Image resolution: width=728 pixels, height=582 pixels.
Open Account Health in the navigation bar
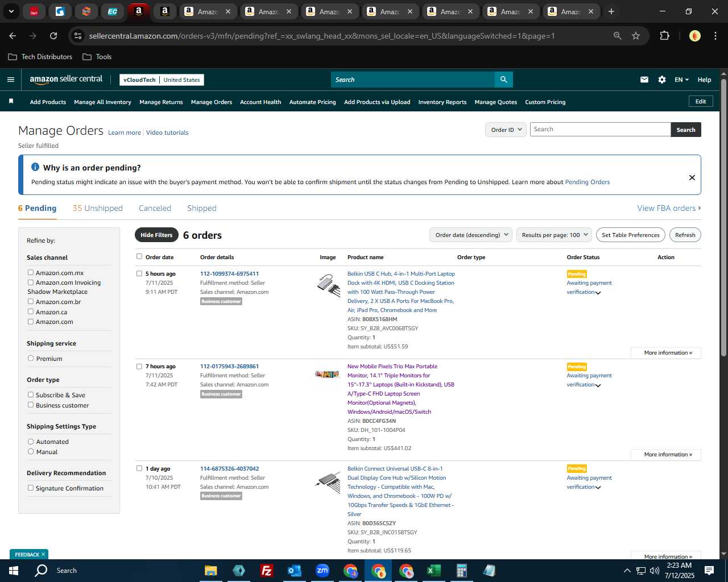(260, 102)
